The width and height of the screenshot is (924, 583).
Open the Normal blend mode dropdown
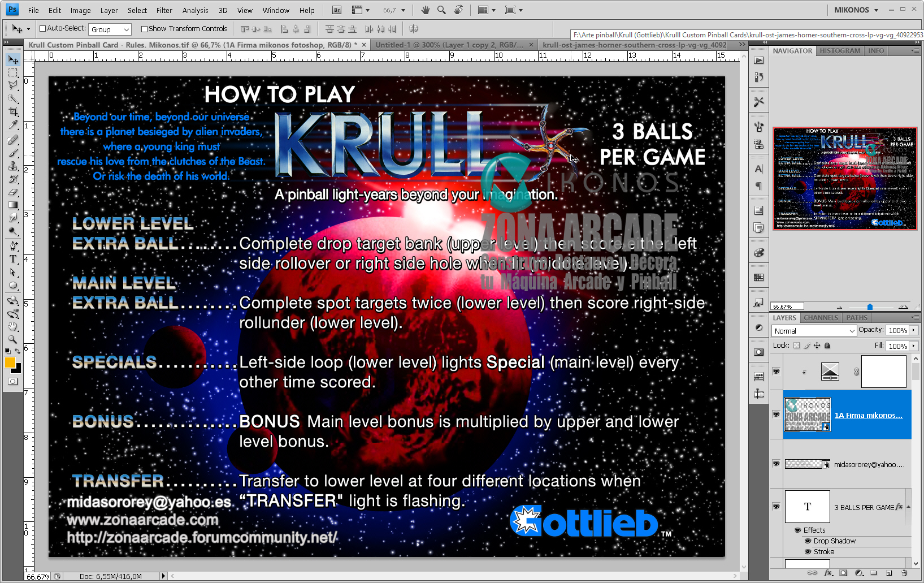pos(814,331)
